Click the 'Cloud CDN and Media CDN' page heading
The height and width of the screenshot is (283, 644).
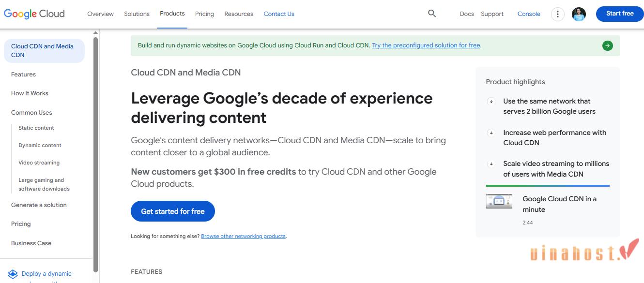click(x=186, y=73)
